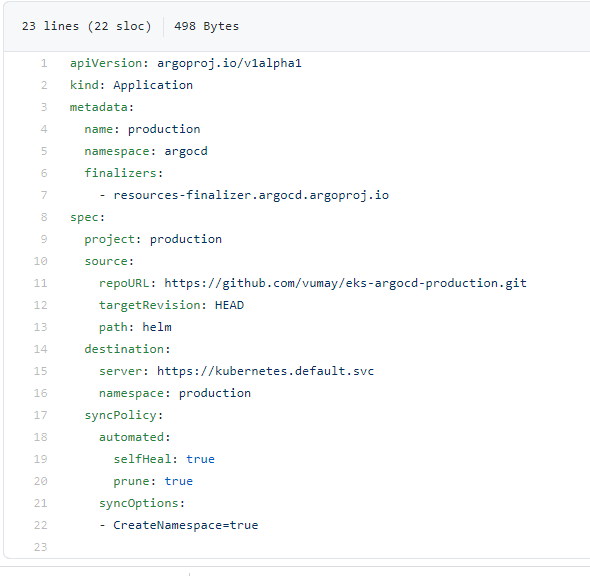Click the apiVersion key on line 1

pos(106,63)
